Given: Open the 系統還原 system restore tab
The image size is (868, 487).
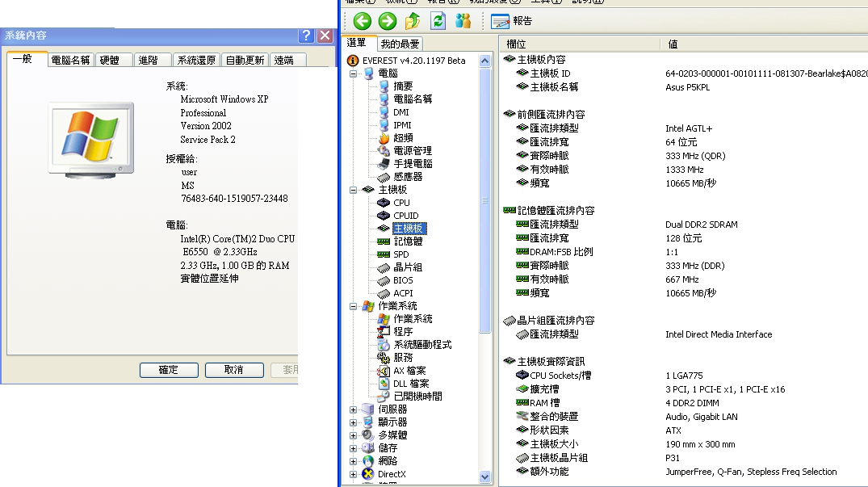Looking at the screenshot, I should tap(196, 61).
